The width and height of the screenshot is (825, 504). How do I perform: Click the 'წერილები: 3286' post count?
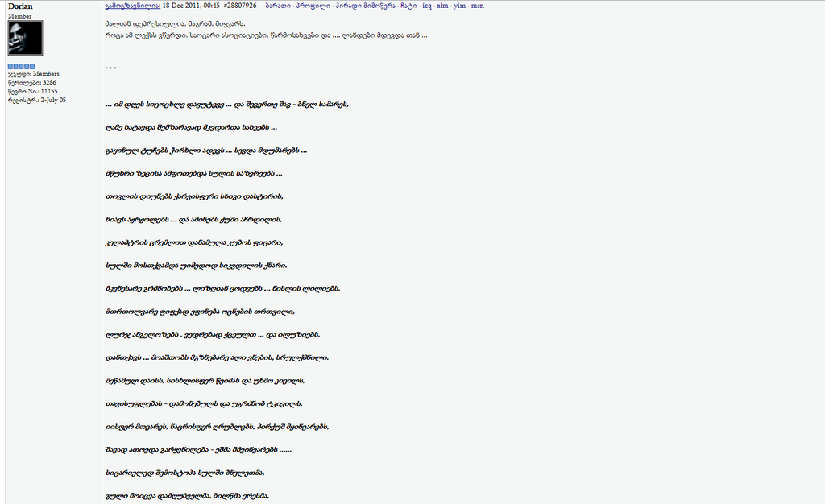click(x=32, y=82)
